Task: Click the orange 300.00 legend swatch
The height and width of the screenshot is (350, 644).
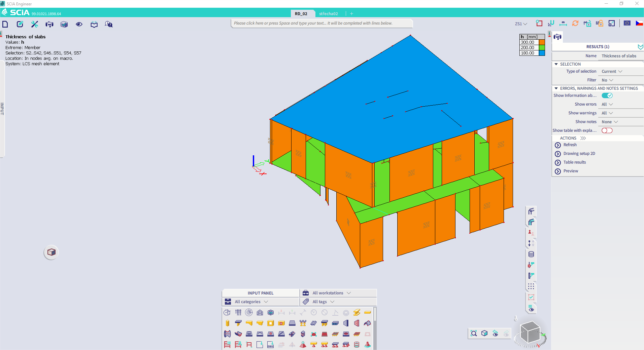Action: pyautogui.click(x=542, y=42)
